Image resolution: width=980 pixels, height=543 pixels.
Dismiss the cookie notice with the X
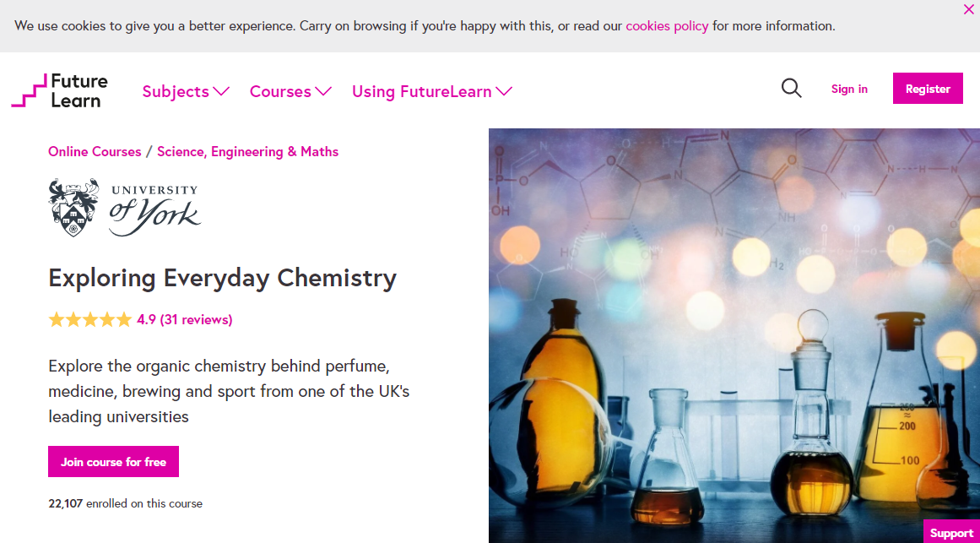968,9
